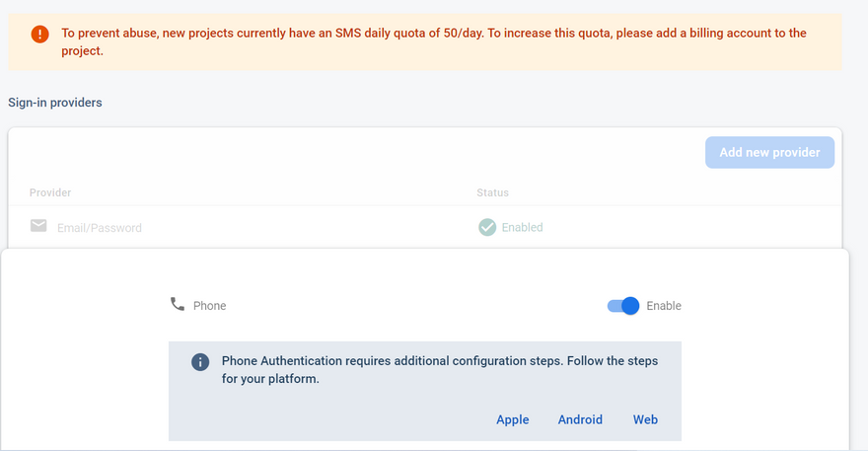The height and width of the screenshot is (451, 868).
Task: Click the SMS daily quota warning message
Action: click(434, 41)
